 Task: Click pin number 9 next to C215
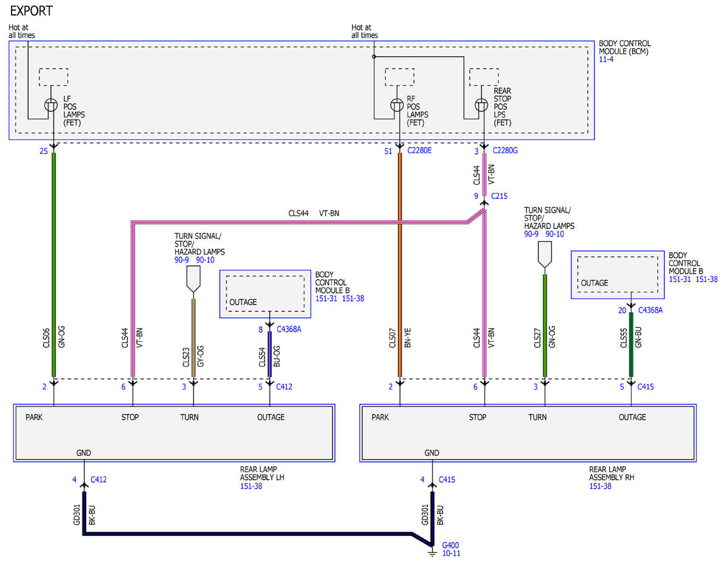[476, 196]
